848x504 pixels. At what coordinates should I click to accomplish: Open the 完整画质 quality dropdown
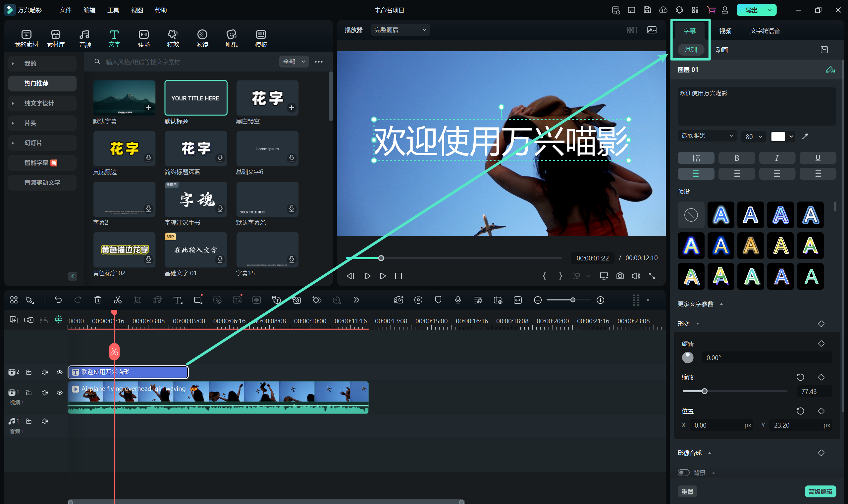400,30
